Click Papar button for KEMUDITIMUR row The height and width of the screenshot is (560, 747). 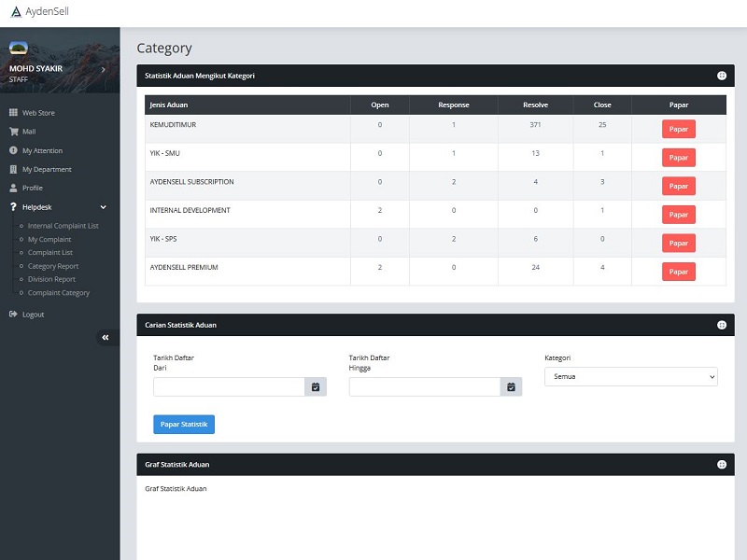678,129
